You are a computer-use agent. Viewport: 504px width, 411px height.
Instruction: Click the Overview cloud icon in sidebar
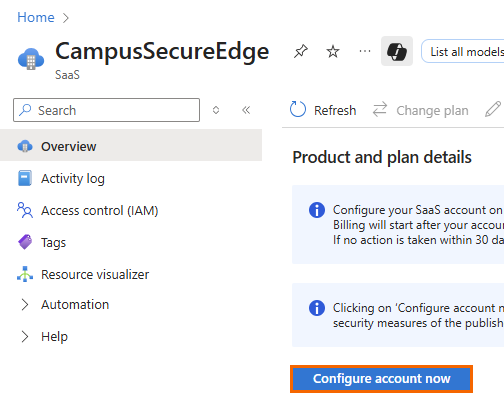click(25, 146)
